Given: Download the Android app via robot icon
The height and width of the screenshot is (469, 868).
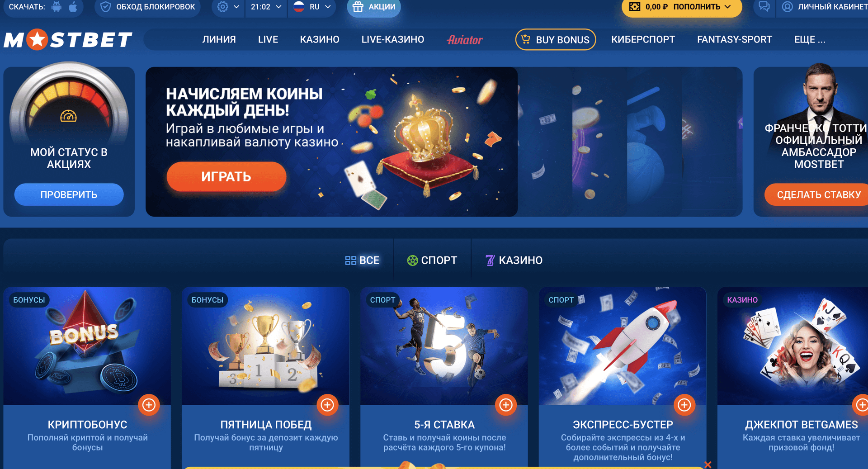Looking at the screenshot, I should pyautogui.click(x=57, y=7).
